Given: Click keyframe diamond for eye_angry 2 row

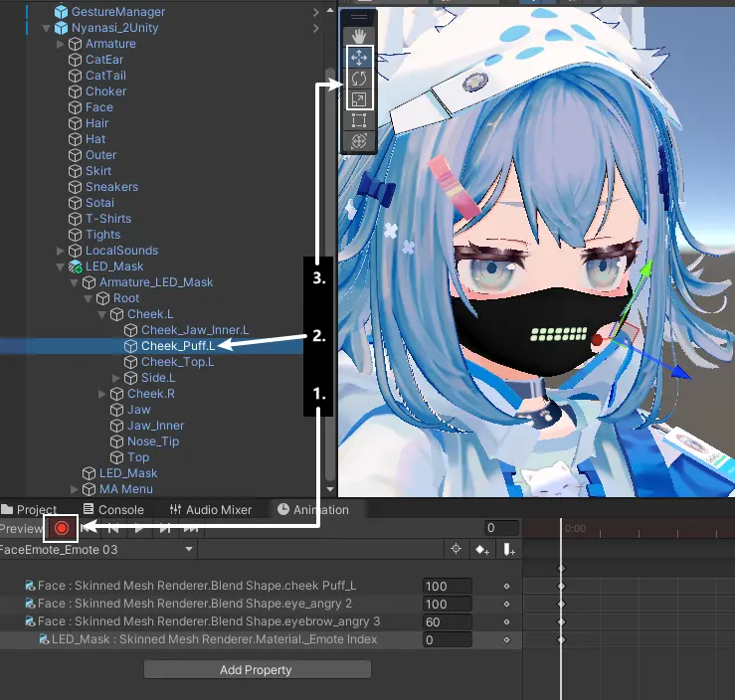Looking at the screenshot, I should click(506, 604).
